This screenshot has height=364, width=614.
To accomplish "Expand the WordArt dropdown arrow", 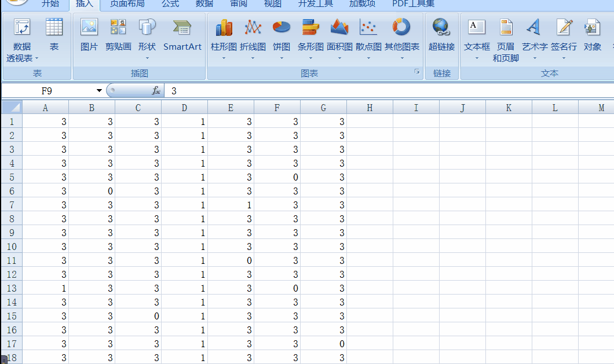I will [535, 58].
